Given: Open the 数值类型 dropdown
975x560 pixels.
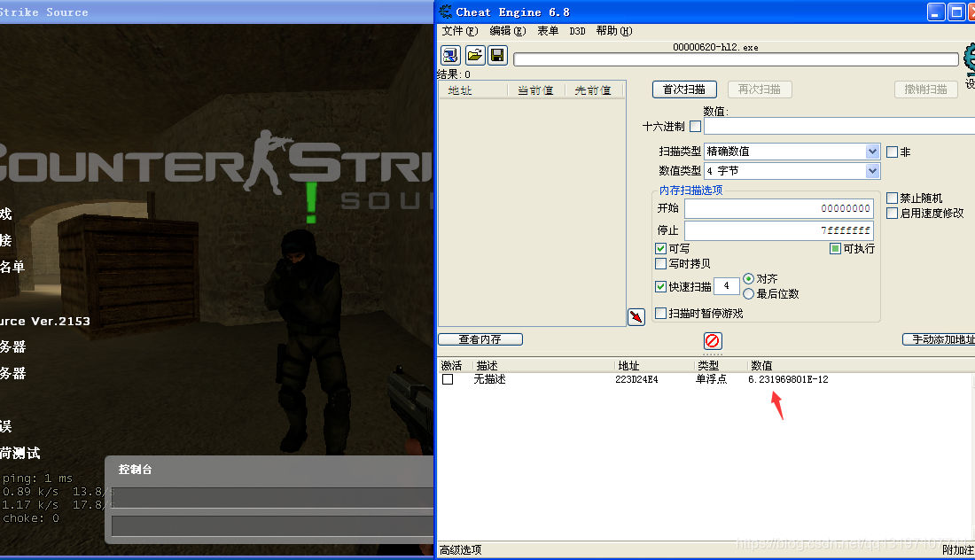Looking at the screenshot, I should click(872, 170).
